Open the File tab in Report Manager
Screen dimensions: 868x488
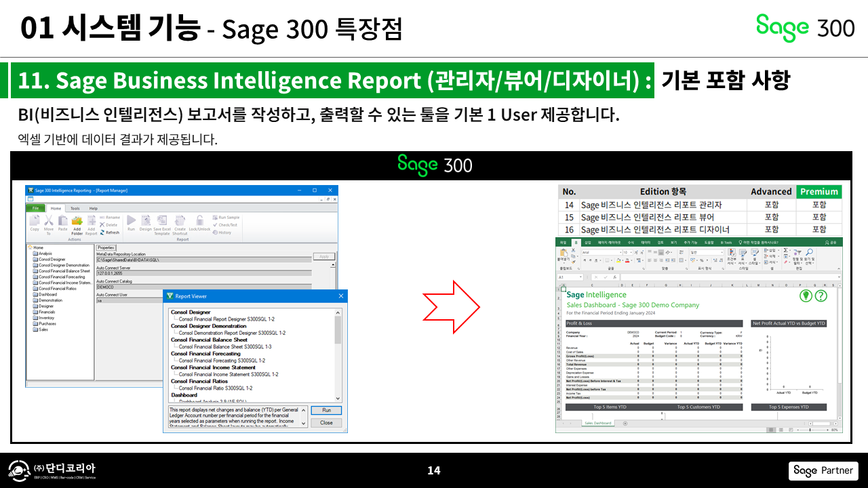37,208
